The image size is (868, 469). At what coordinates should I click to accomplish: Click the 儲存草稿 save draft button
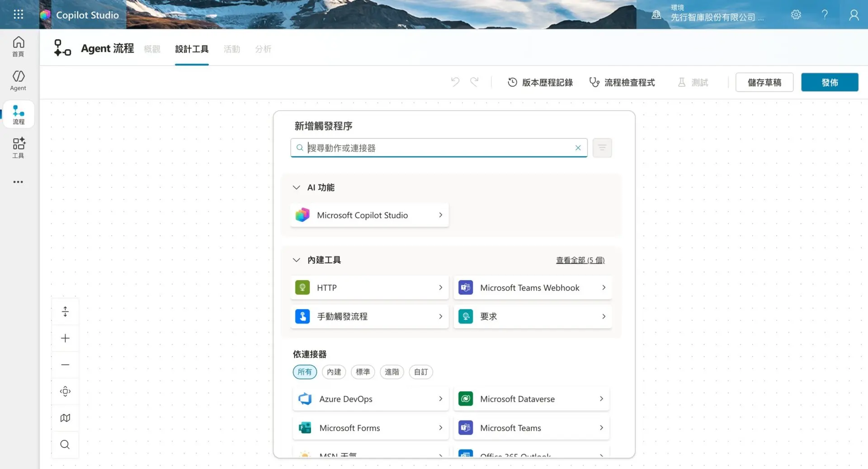click(x=764, y=82)
